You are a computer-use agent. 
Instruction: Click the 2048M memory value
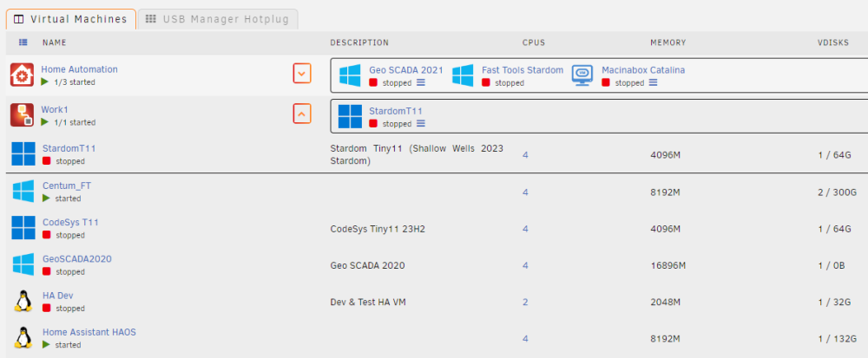(666, 303)
